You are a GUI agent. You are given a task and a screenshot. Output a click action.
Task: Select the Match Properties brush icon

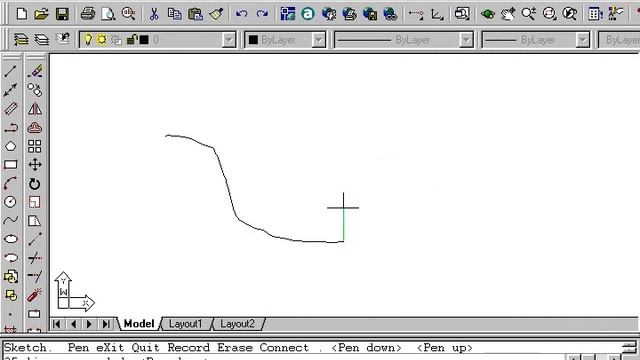click(x=216, y=14)
